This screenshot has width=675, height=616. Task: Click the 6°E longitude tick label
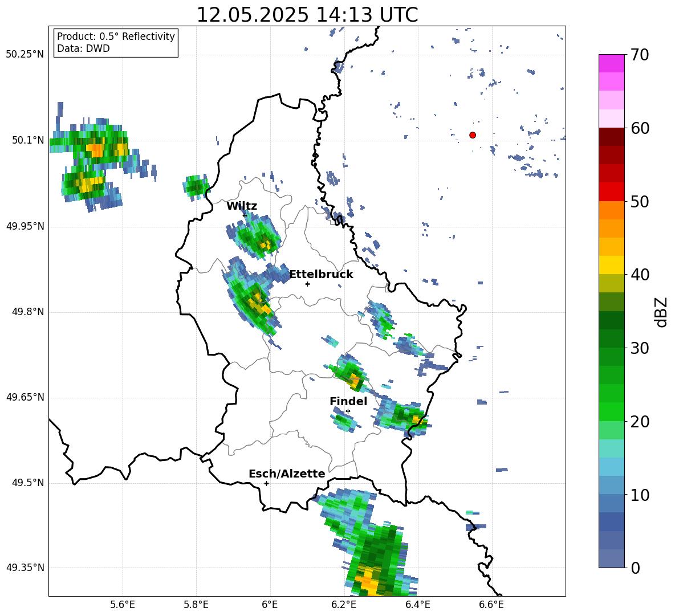click(x=270, y=605)
